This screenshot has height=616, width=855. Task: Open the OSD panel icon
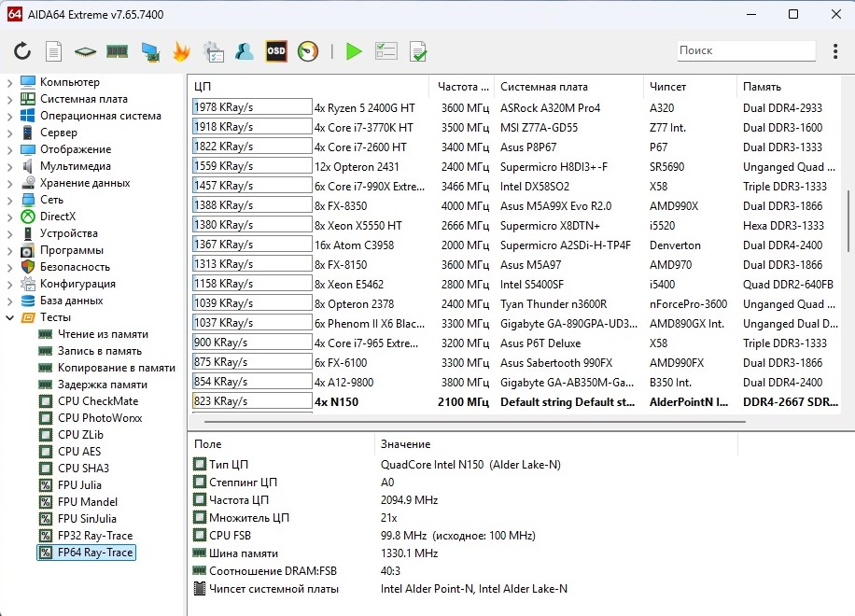[x=276, y=51]
